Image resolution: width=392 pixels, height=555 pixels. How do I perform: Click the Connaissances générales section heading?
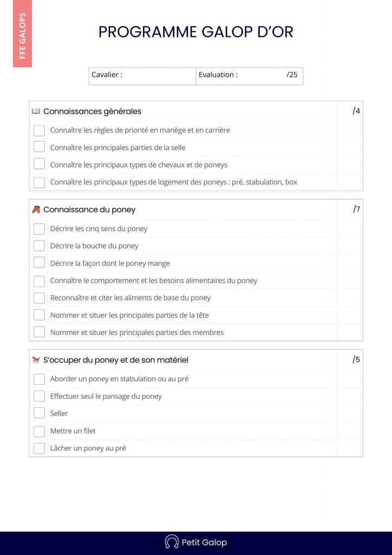tap(92, 111)
